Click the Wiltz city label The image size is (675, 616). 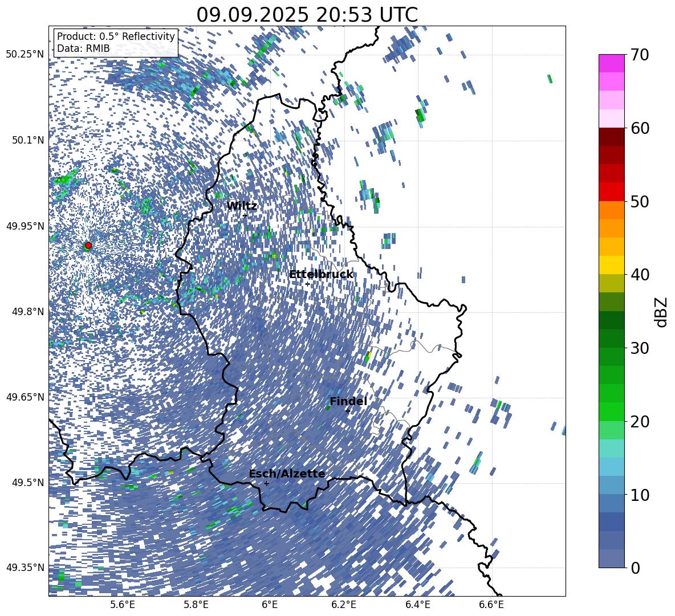pos(242,206)
